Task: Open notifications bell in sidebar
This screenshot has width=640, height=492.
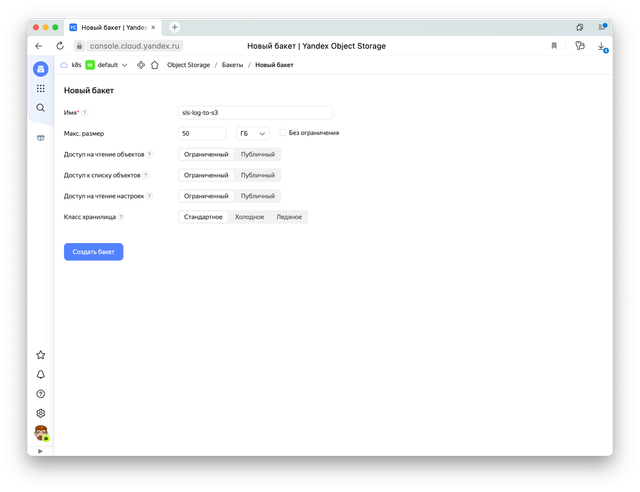Action: 40,374
